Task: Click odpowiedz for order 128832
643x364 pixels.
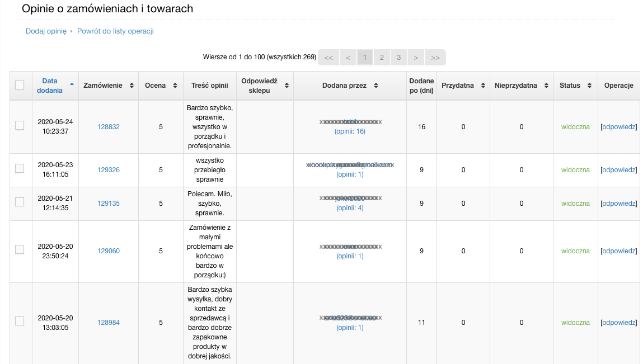Action: [x=619, y=127]
